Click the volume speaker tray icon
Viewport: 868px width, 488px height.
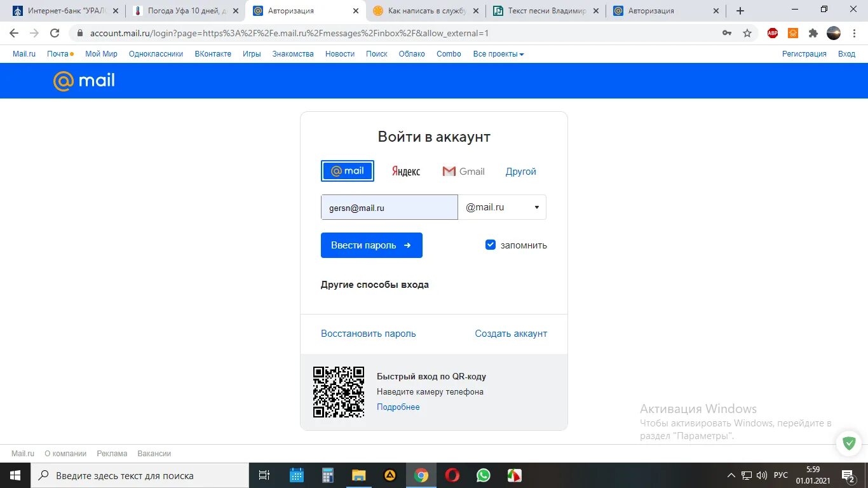click(762, 475)
